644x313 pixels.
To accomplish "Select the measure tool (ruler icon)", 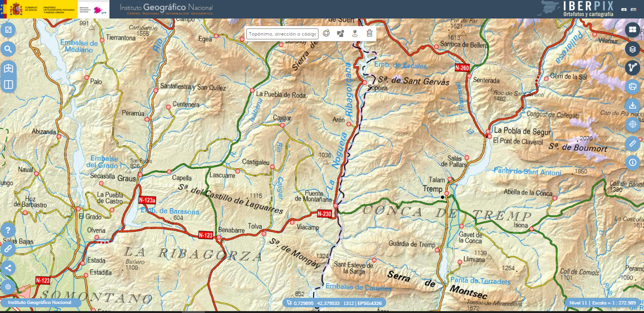I will tap(632, 143).
